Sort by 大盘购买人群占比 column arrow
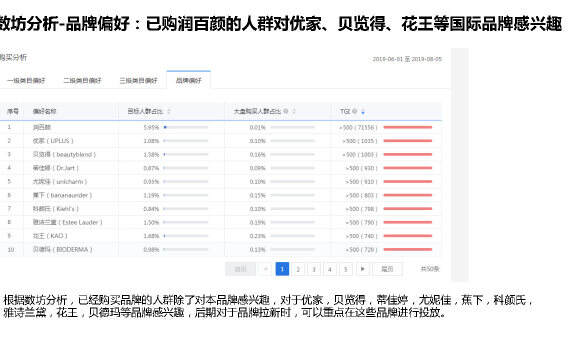 [294, 111]
